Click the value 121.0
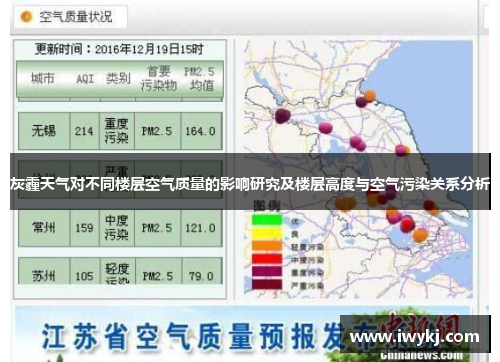 201,228
